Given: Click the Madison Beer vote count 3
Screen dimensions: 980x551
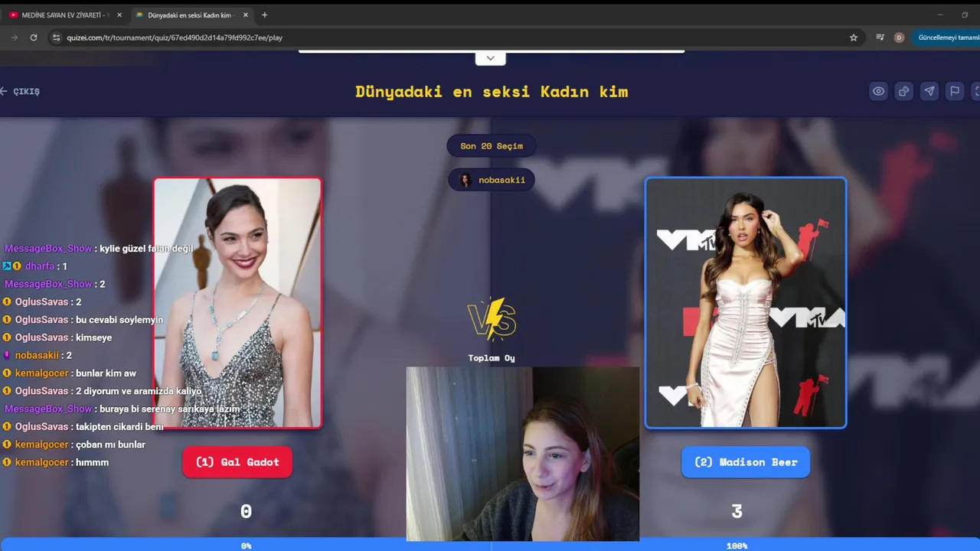Looking at the screenshot, I should coord(737,511).
